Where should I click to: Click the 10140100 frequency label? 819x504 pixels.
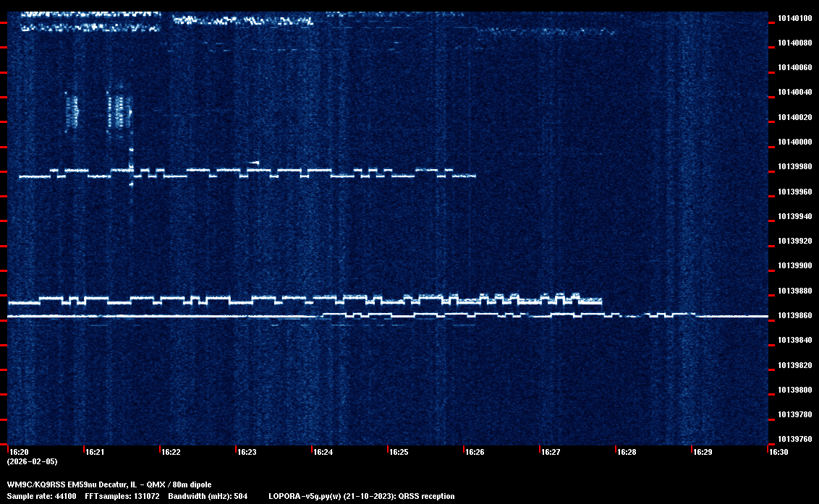[x=794, y=18]
